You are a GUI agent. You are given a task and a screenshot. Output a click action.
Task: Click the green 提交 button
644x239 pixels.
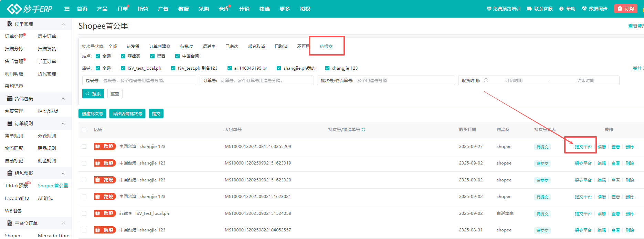(x=156, y=113)
